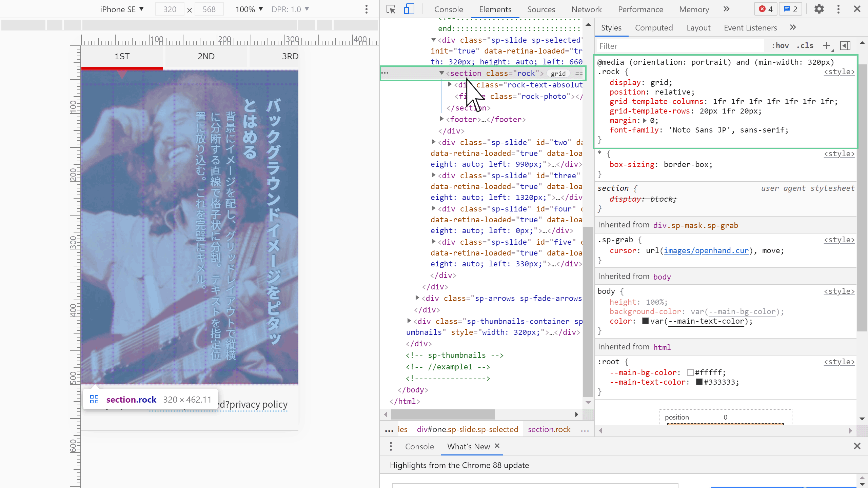Viewport: 868px width, 488px height.
Task: Switch to the Sources tab
Action: coord(541,9)
